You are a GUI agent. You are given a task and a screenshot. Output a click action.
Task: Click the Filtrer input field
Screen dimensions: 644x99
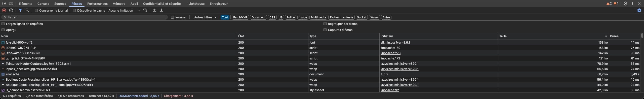click(84, 17)
